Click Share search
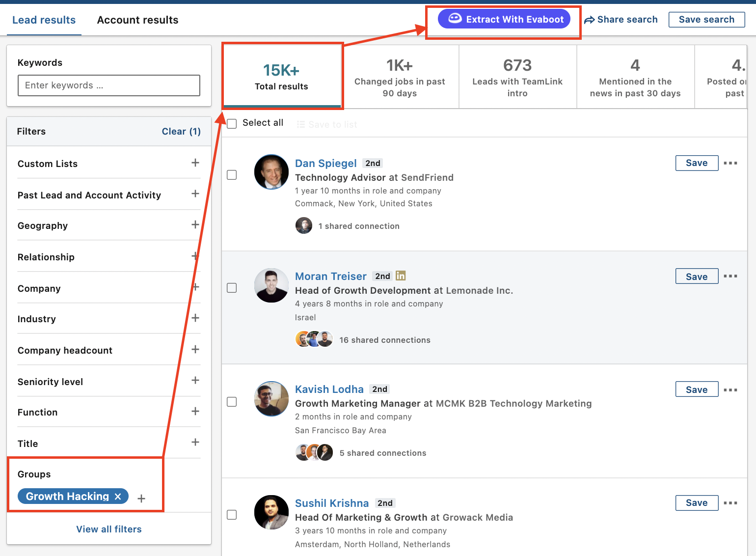This screenshot has height=556, width=756. (621, 20)
